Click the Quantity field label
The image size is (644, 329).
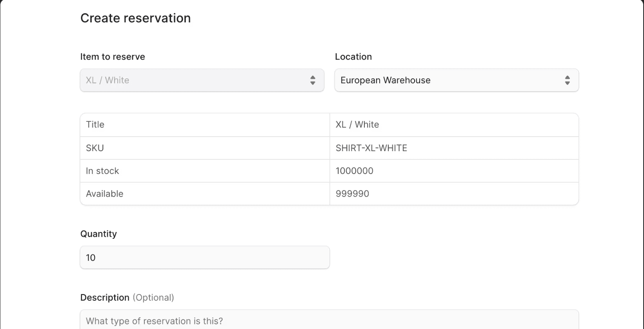[x=98, y=234]
